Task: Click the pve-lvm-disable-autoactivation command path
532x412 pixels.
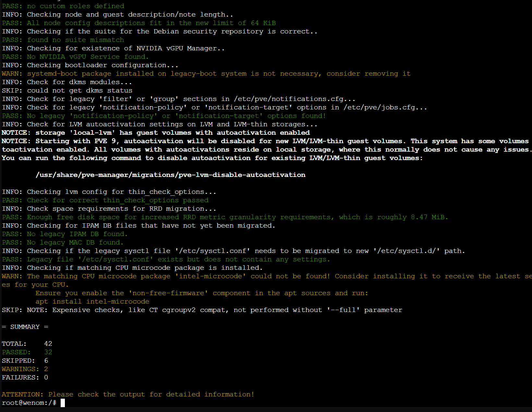Action: tap(170, 175)
